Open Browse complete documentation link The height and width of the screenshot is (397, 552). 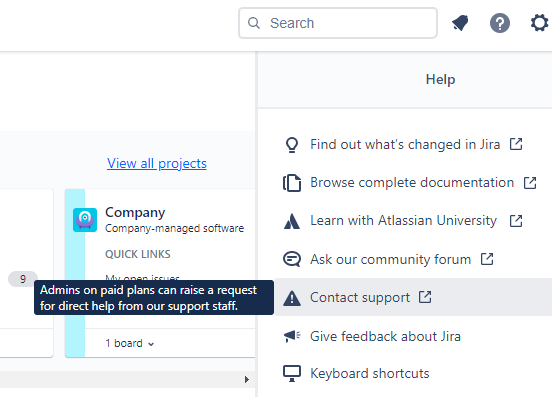(x=412, y=183)
